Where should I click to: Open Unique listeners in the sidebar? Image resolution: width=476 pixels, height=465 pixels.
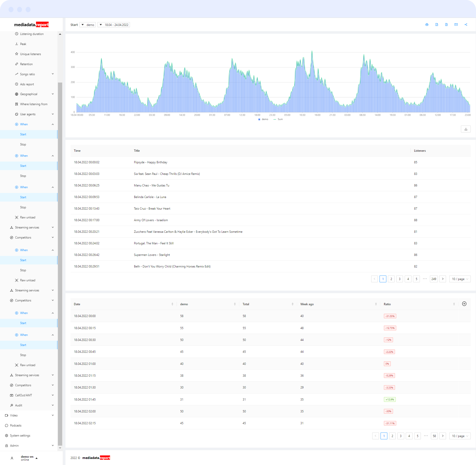pyautogui.click(x=30, y=54)
